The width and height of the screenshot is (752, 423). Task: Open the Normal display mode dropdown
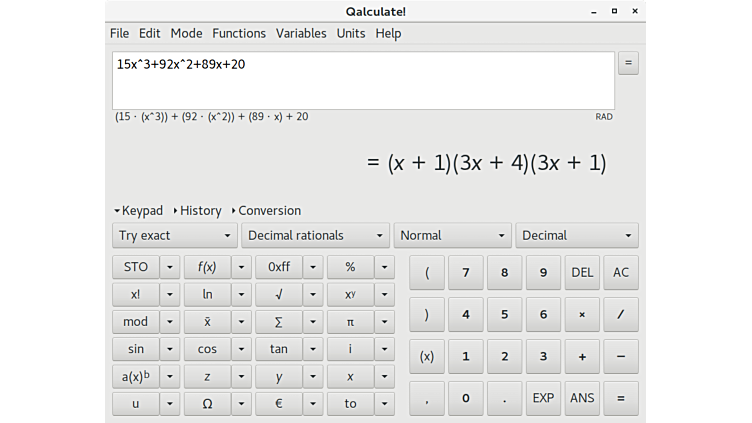(x=453, y=236)
